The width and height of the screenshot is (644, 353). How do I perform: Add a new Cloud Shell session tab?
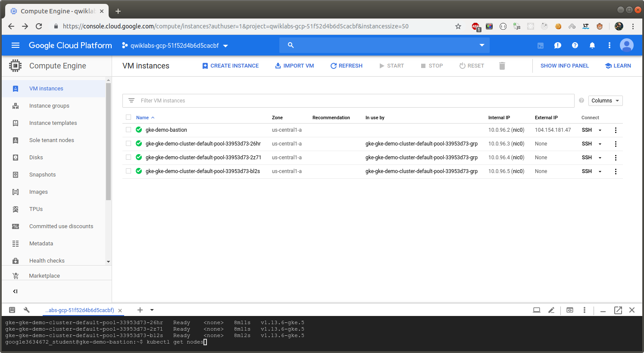pyautogui.click(x=140, y=310)
